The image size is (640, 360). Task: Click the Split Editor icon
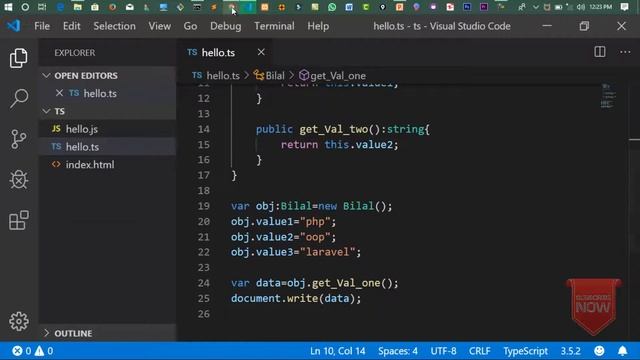[600, 52]
